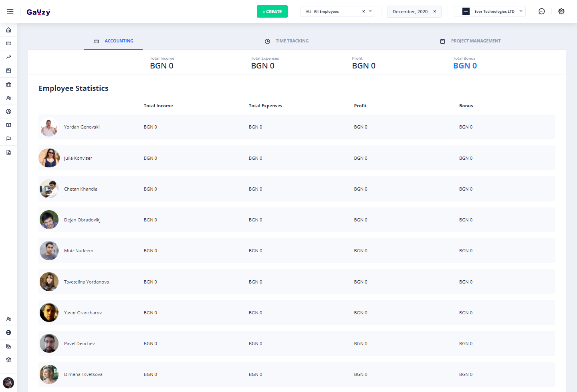Expand the All Employees dropdown
Image resolution: width=577 pixels, height=392 pixels.
(370, 11)
